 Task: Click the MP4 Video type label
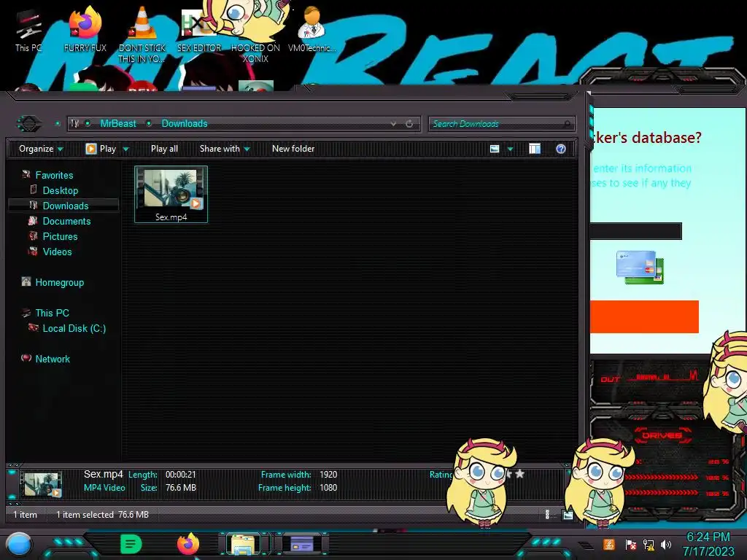(x=104, y=488)
